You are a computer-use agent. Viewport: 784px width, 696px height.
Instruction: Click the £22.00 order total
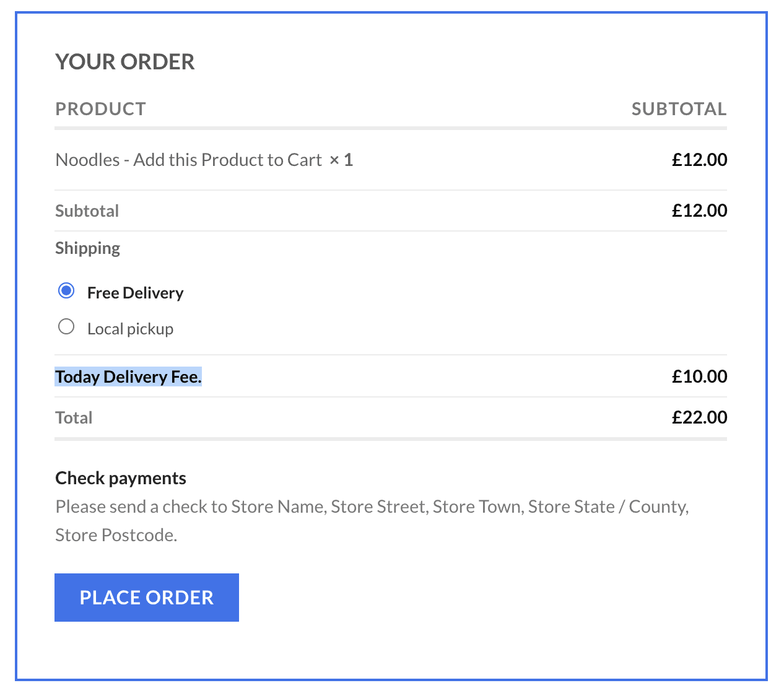click(699, 417)
